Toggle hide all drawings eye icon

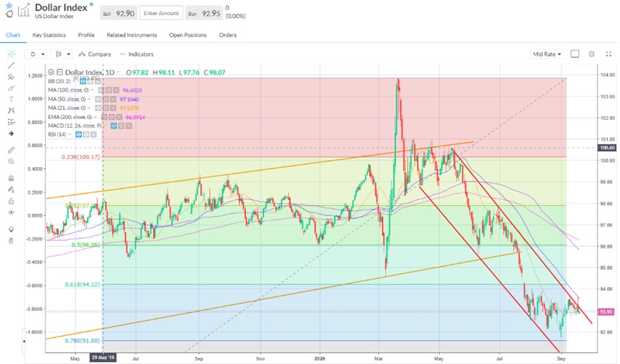pos(11,213)
